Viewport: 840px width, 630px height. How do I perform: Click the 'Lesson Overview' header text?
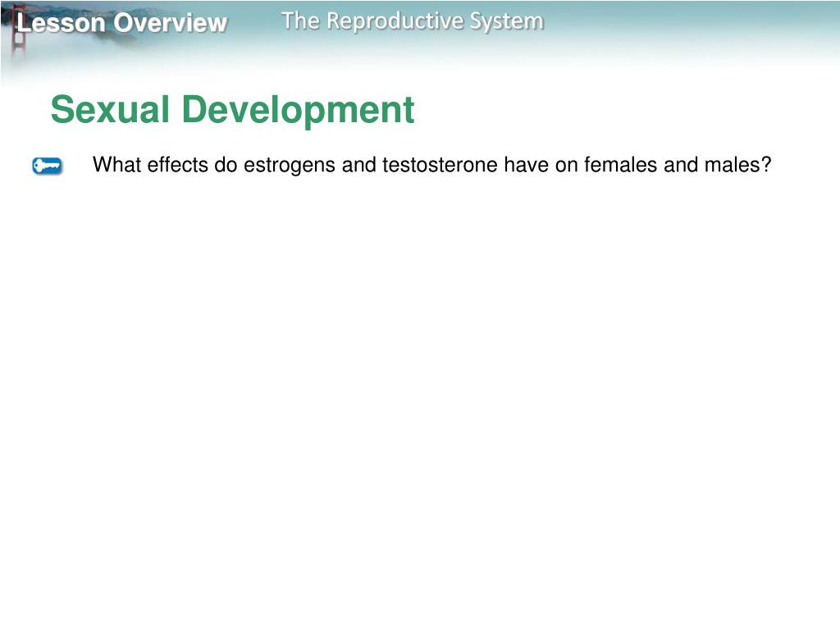pyautogui.click(x=122, y=23)
